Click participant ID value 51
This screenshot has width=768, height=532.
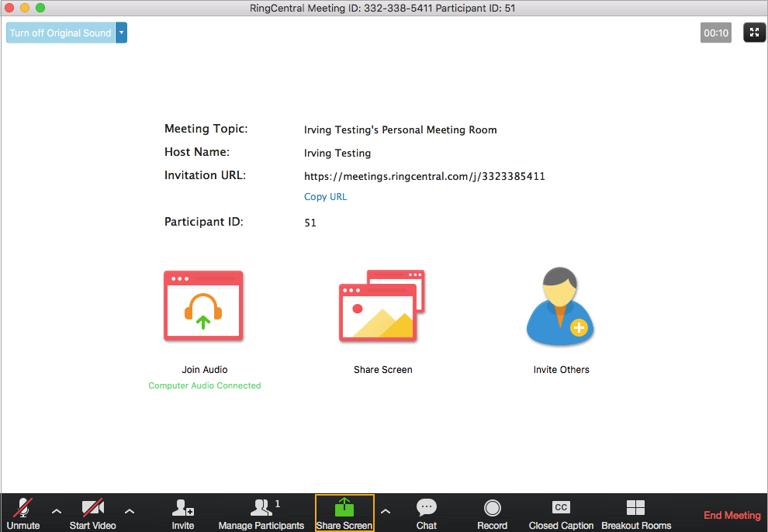(310, 223)
